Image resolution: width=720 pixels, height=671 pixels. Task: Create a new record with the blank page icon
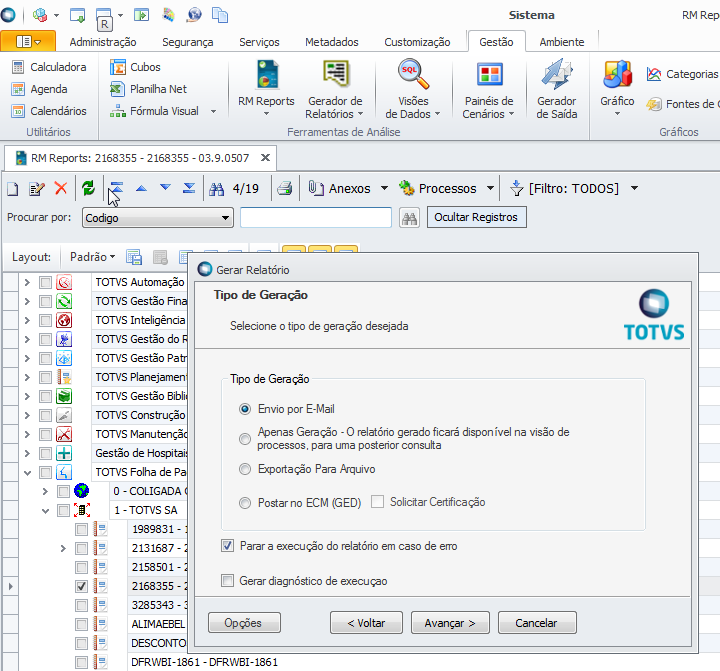(13, 188)
